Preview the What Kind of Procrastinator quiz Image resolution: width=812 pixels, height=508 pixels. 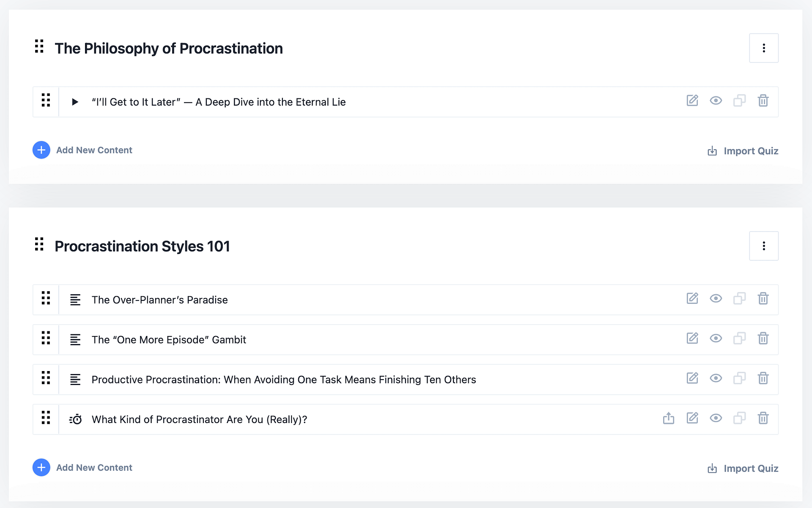coord(716,418)
